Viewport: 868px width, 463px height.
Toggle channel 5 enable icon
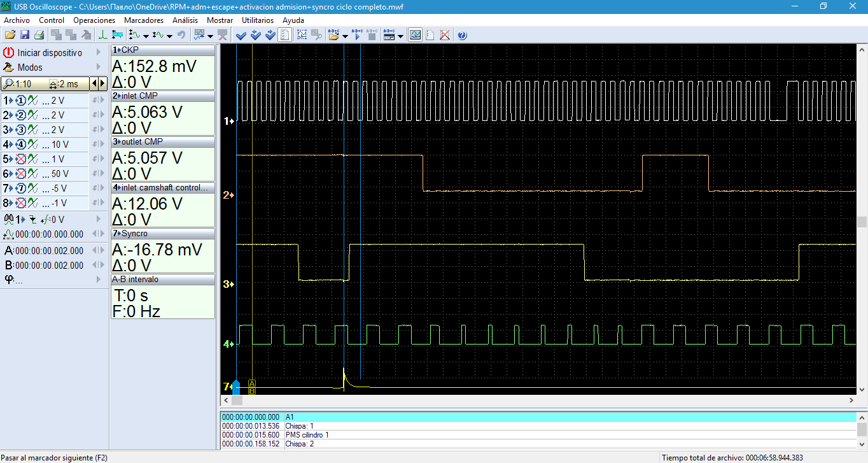pos(20,159)
